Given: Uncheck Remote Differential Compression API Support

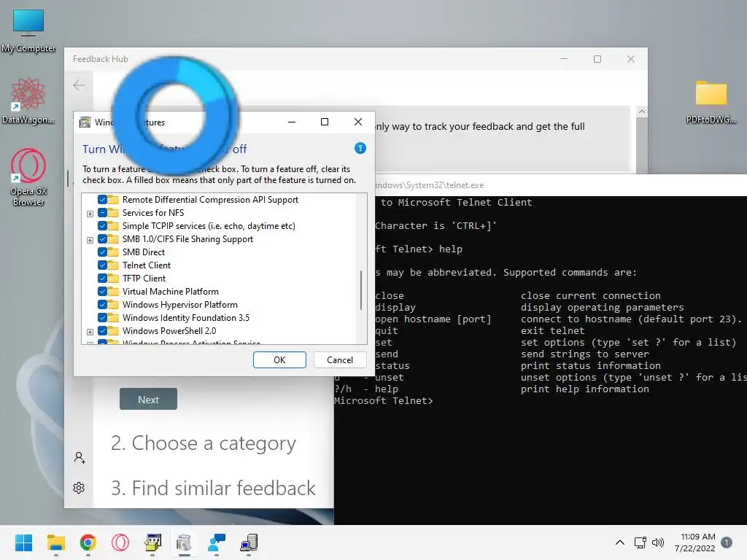Looking at the screenshot, I should [x=102, y=200].
